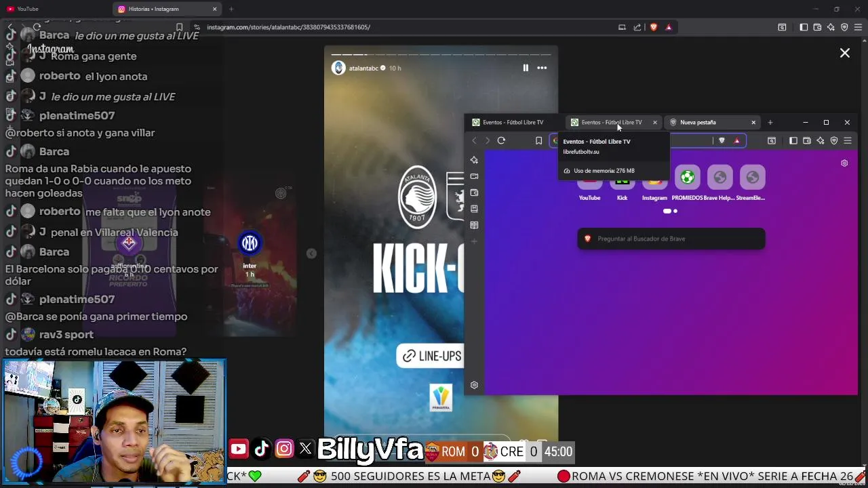
Task: Open Brave Shields in the Instagram window
Action: [x=654, y=27]
